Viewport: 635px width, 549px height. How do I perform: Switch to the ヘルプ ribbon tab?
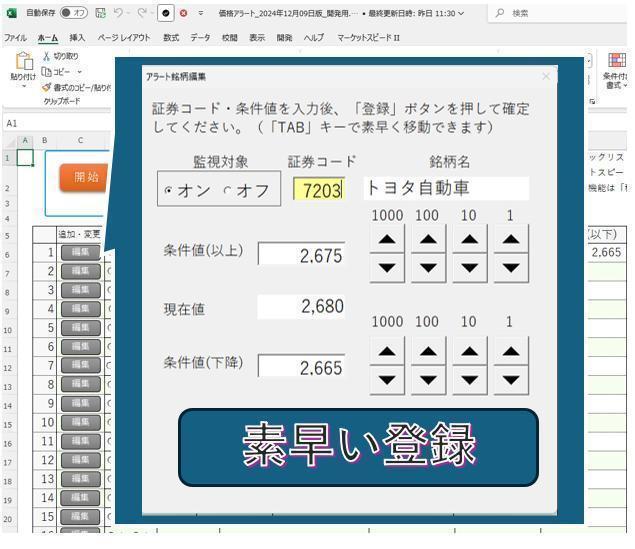point(314,38)
